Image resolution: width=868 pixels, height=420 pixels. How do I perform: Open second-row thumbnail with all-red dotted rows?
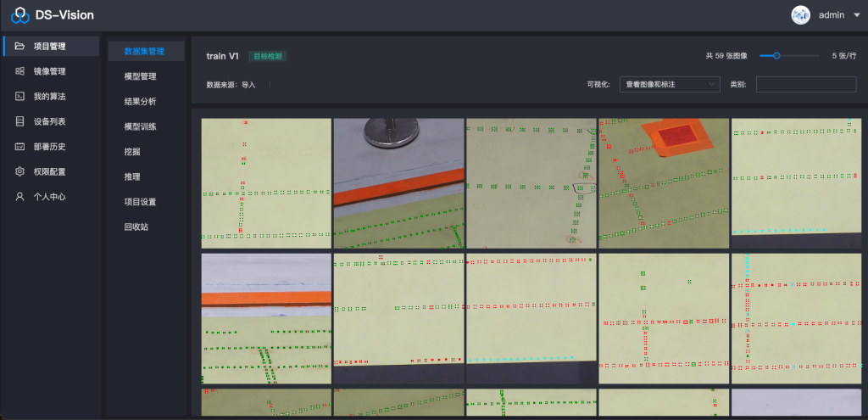(x=531, y=318)
